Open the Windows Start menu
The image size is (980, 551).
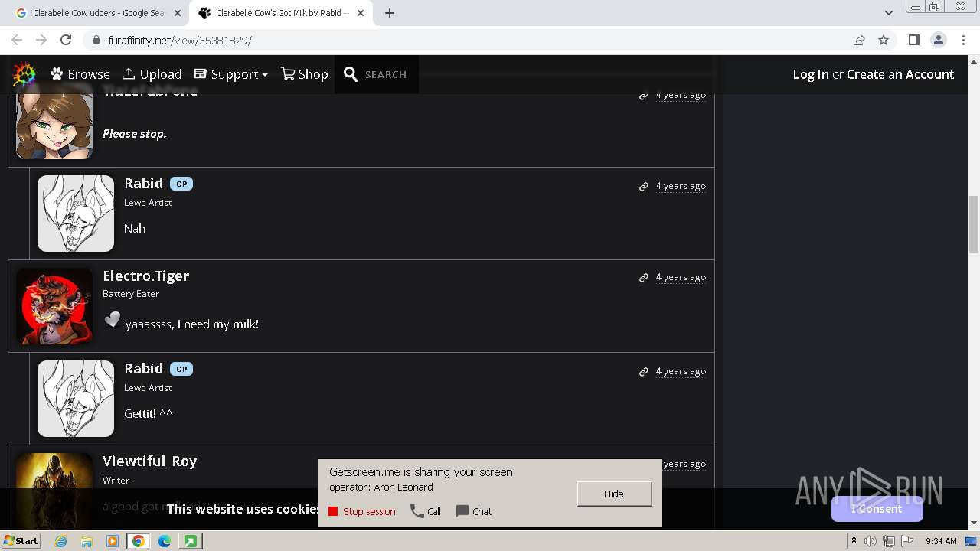[21, 540]
